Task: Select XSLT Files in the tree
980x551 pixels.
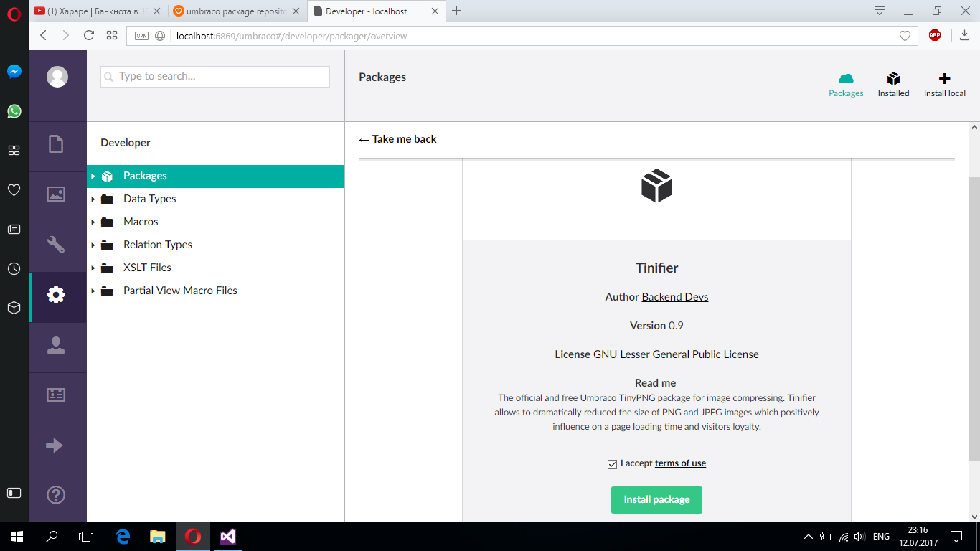Action: [147, 268]
